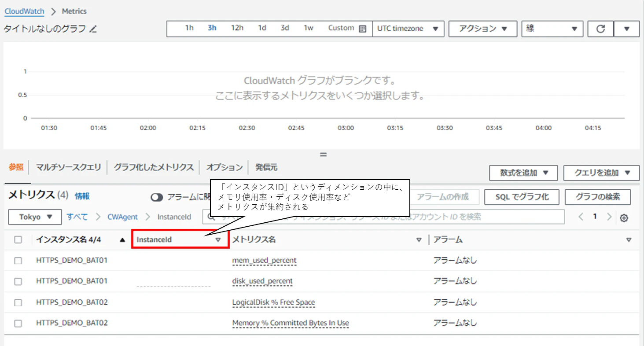The height and width of the screenshot is (346, 644).
Task: Open the Custom time range calendar icon
Action: pyautogui.click(x=362, y=29)
